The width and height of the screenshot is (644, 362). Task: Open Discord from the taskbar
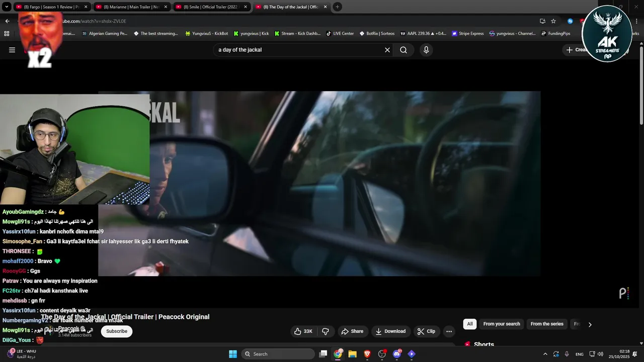tap(396, 354)
